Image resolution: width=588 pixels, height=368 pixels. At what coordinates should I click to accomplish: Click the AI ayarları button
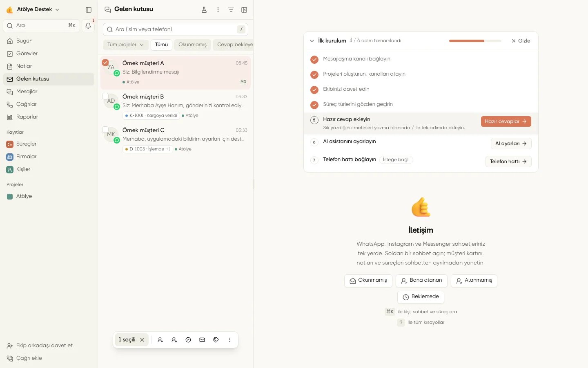pyautogui.click(x=511, y=144)
